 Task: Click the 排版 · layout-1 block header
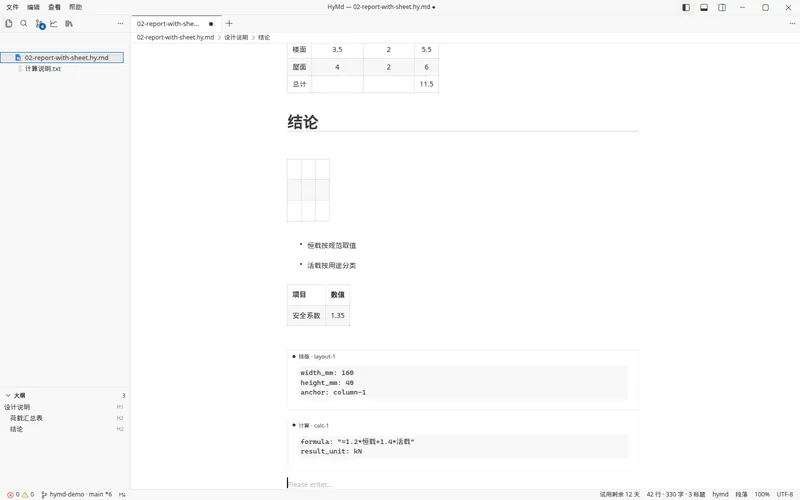[316, 357]
